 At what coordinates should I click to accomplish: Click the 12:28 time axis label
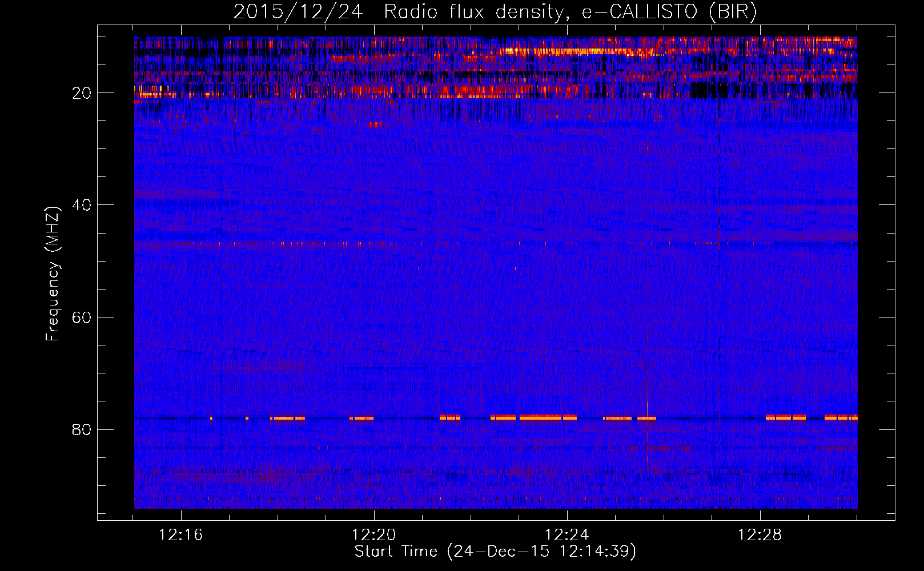(760, 535)
